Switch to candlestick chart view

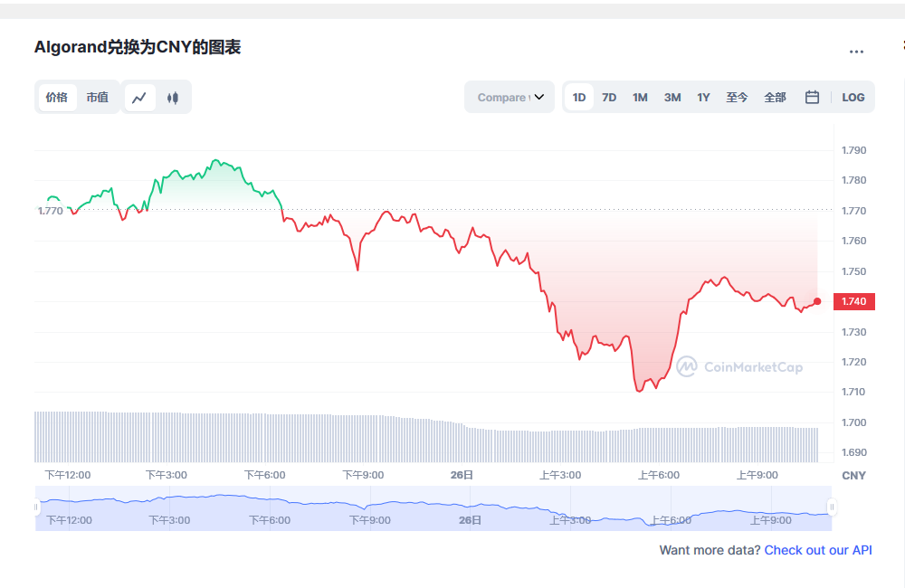tap(173, 98)
